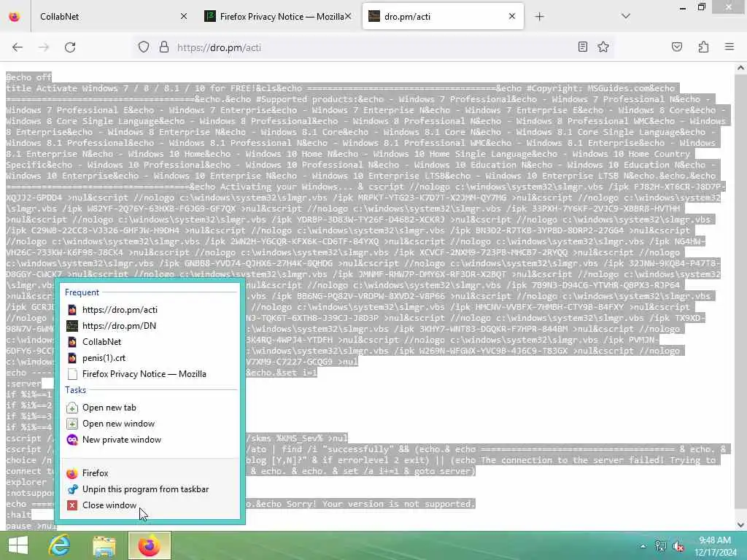Open network status tray icon
747x560 pixels.
660,546
